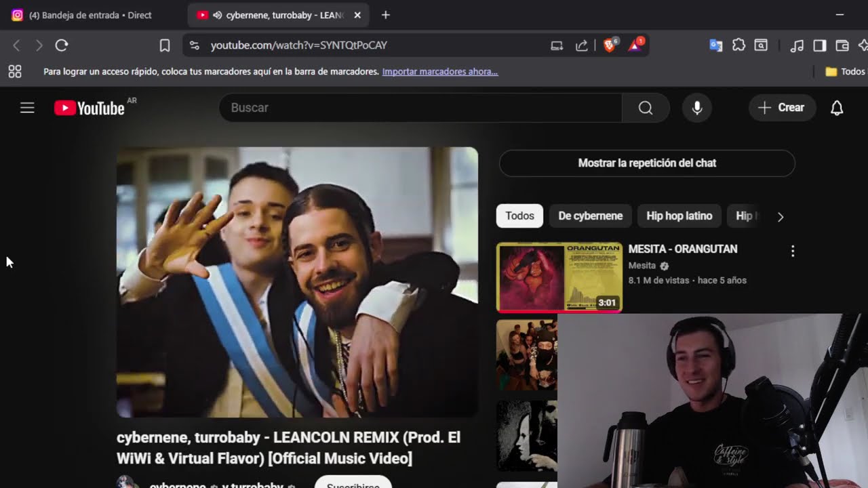
Task: Install the app via the address bar icon
Action: (557, 45)
